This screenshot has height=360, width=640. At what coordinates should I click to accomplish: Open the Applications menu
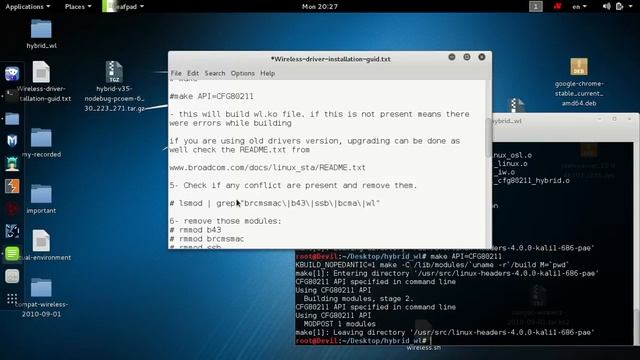click(28, 7)
